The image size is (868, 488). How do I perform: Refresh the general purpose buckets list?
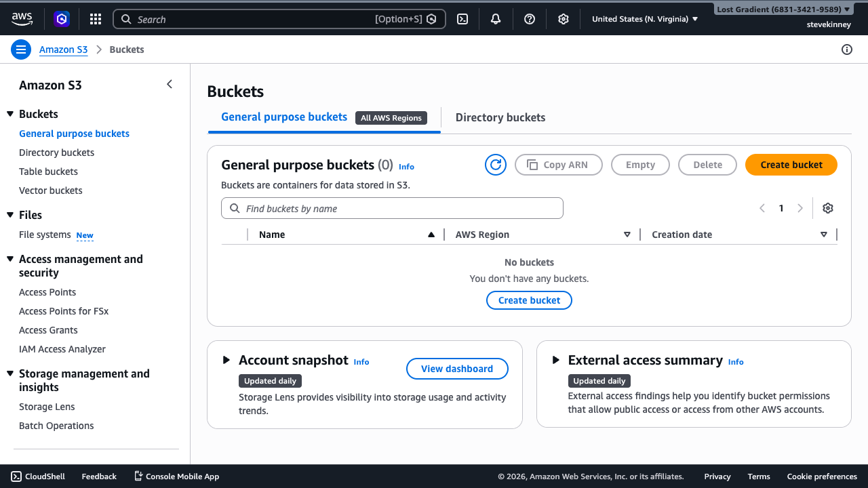click(496, 165)
